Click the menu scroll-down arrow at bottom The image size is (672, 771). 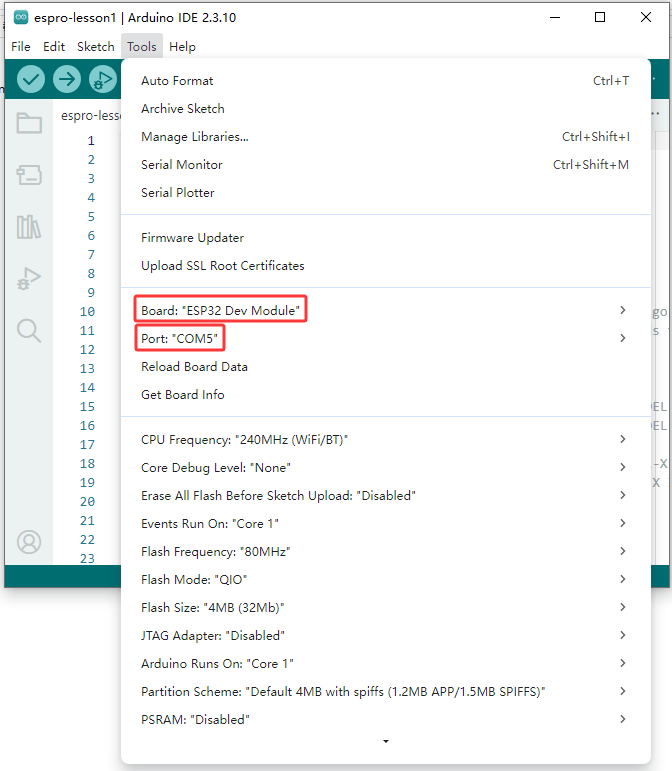(x=386, y=741)
